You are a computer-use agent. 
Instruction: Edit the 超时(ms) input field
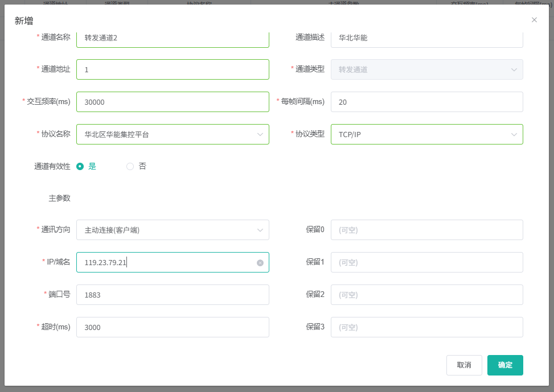(x=173, y=327)
